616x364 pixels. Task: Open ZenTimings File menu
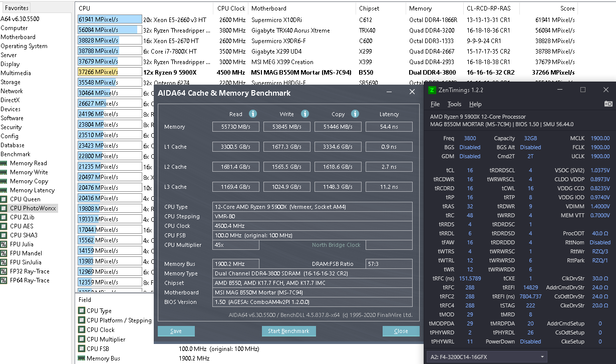coord(435,104)
